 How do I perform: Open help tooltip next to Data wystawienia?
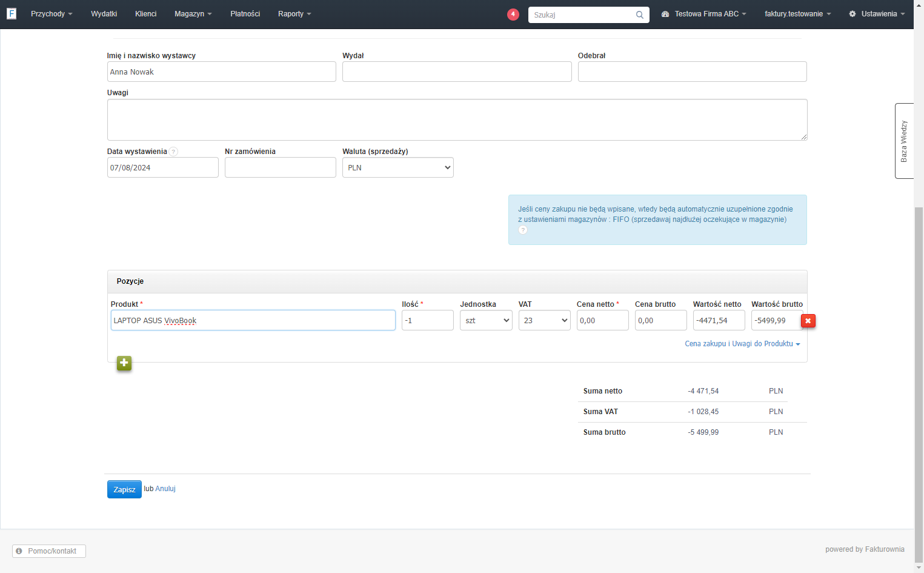173,152
